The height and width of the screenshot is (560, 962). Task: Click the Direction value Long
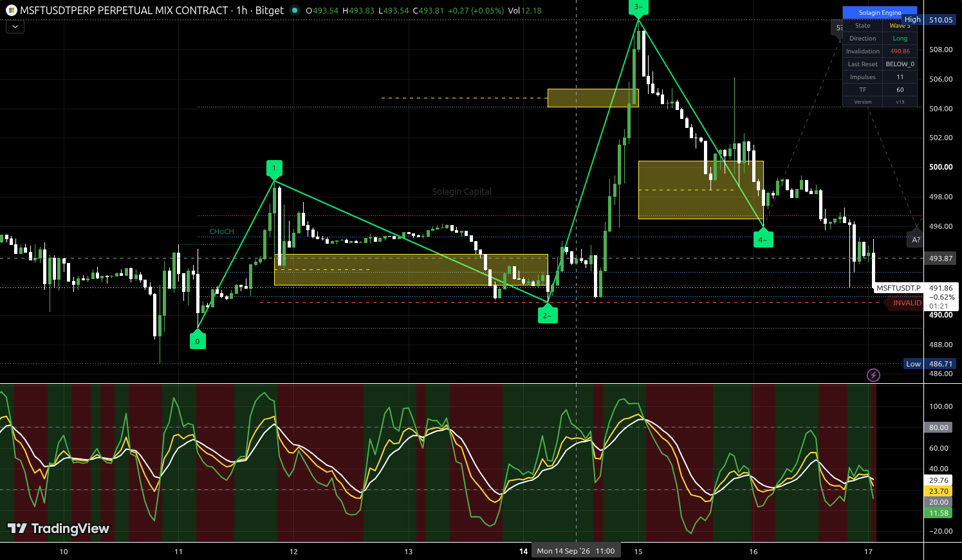(900, 39)
